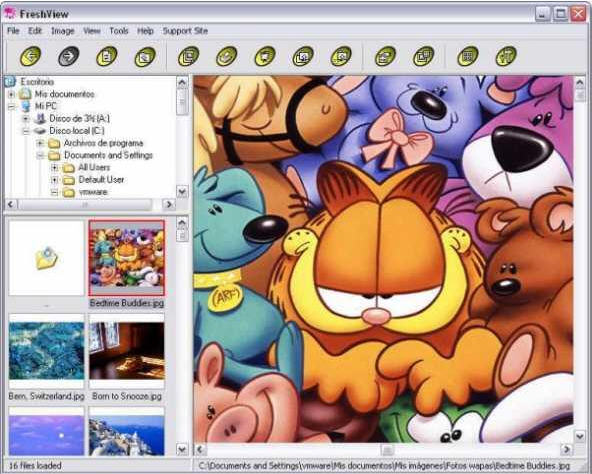This screenshot has height=474, width=592.
Task: Click the file path in status bar
Action: click(384, 466)
